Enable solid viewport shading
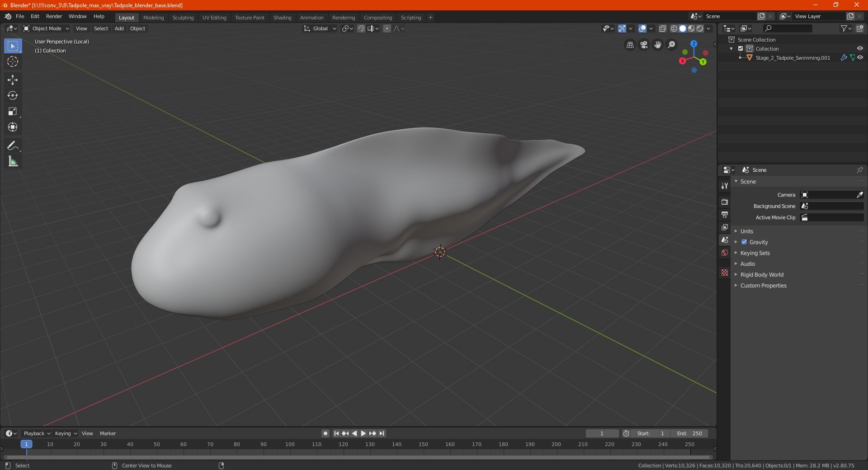The height and width of the screenshot is (470, 868). 683,28
